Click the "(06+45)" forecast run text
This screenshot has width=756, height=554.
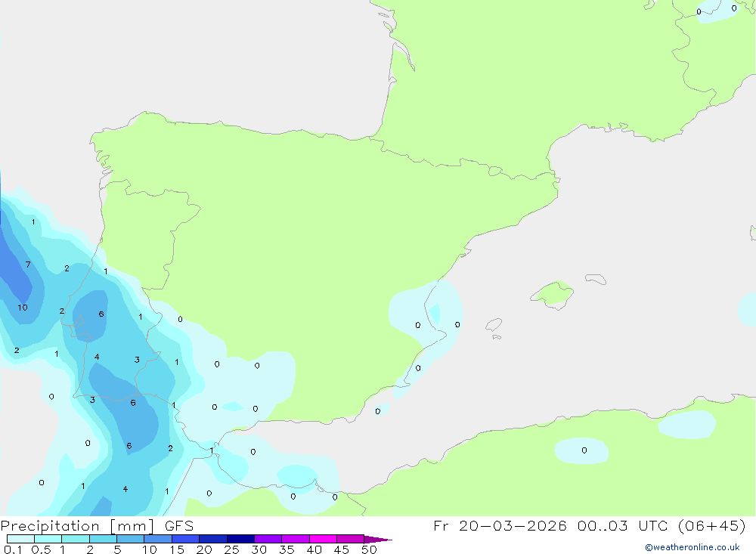[x=711, y=525]
